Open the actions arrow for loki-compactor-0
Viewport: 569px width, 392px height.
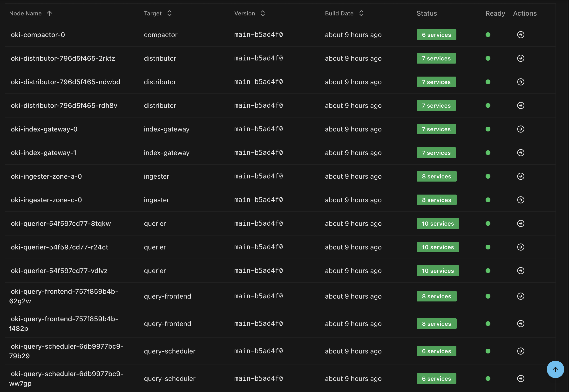point(521,35)
